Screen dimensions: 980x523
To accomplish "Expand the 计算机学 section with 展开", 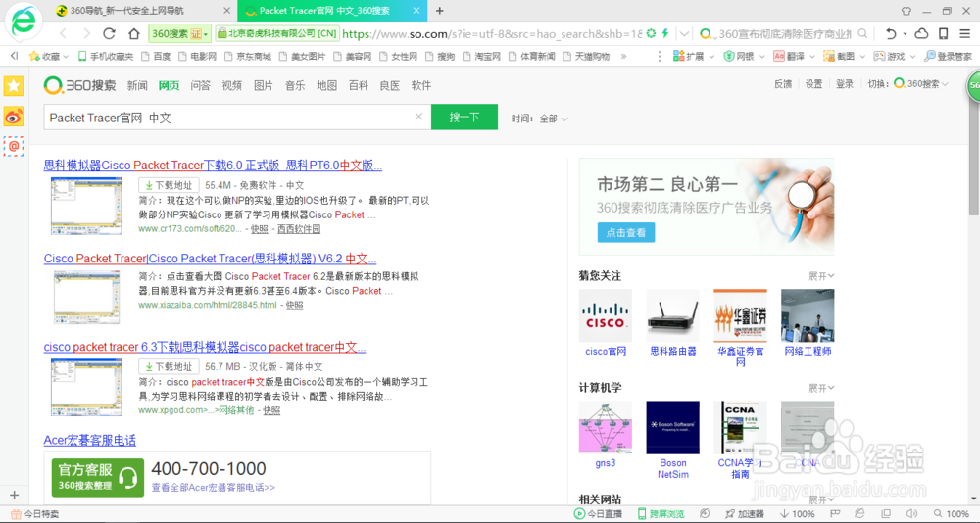I will [821, 388].
